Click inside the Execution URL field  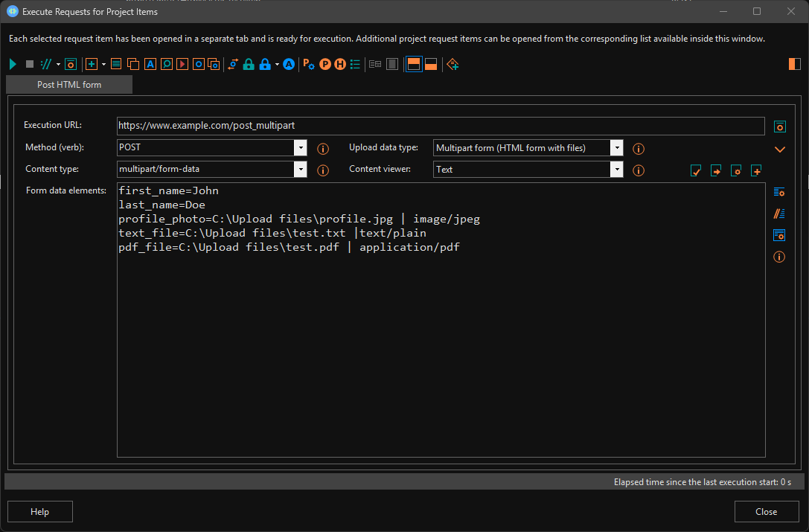pos(439,126)
